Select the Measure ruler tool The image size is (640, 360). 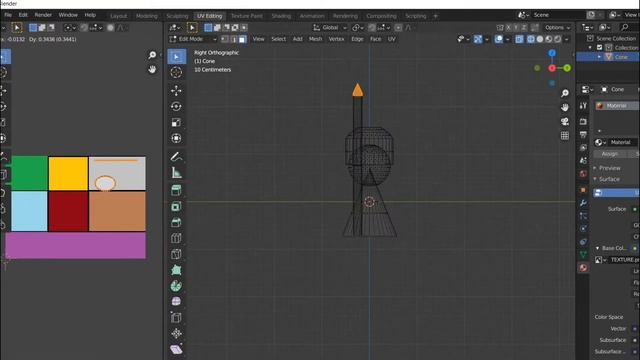coord(176,173)
